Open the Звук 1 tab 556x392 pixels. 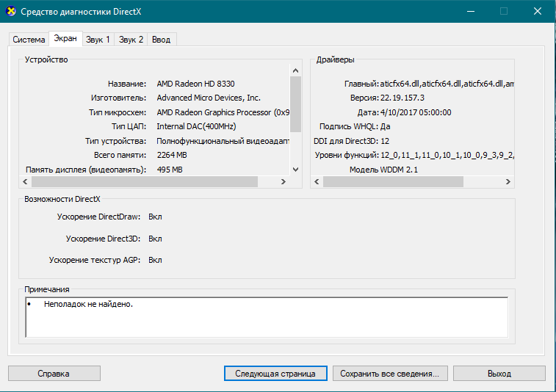[x=98, y=40]
